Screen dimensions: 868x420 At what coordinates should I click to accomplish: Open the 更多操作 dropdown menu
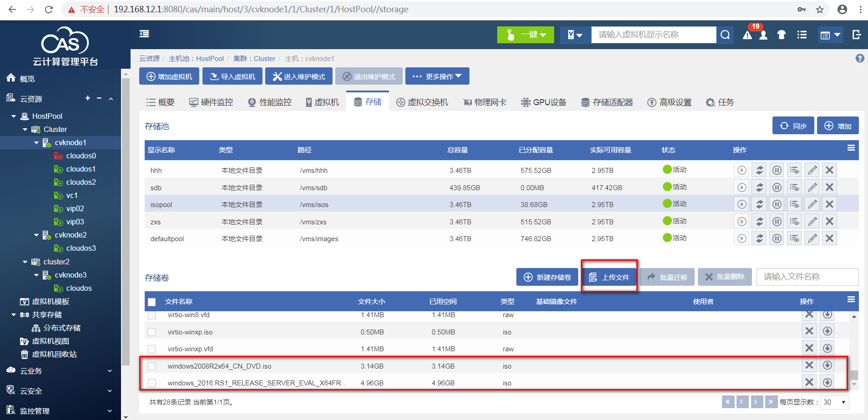[x=437, y=76]
